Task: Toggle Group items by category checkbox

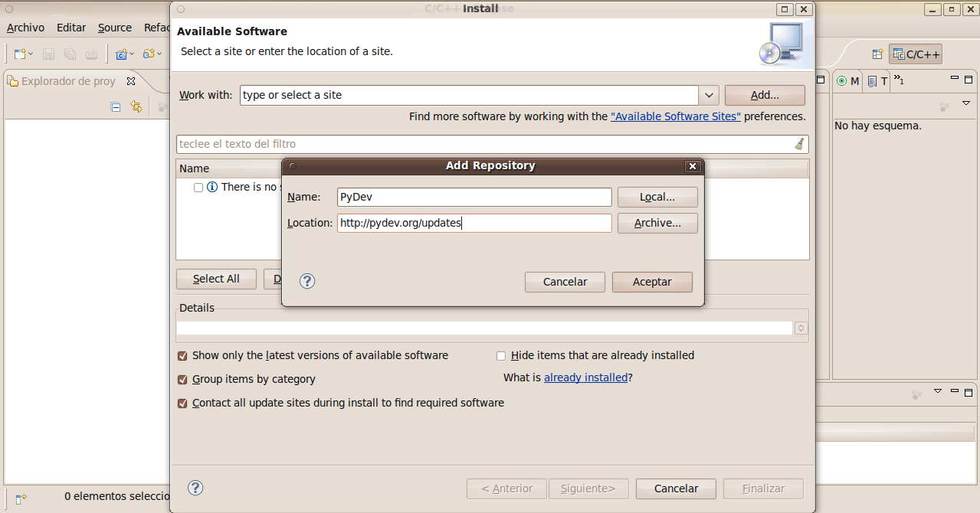Action: (182, 380)
